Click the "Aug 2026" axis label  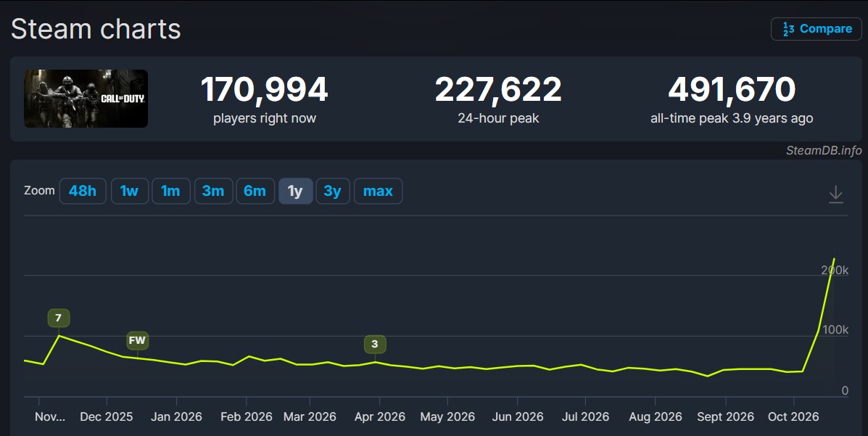pyautogui.click(x=656, y=416)
